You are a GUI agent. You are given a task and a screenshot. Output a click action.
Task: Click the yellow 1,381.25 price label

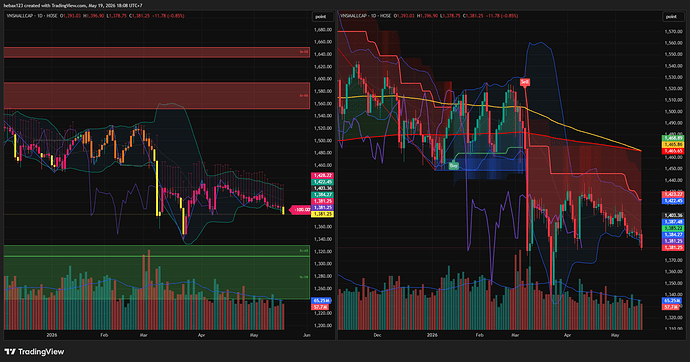click(322, 214)
